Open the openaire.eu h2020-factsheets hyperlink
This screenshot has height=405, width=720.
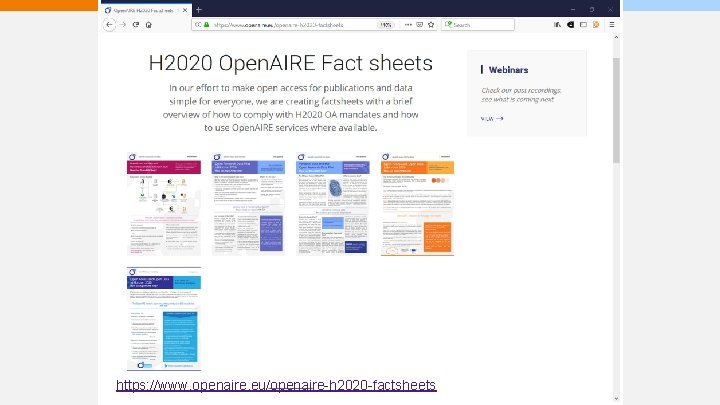point(276,385)
